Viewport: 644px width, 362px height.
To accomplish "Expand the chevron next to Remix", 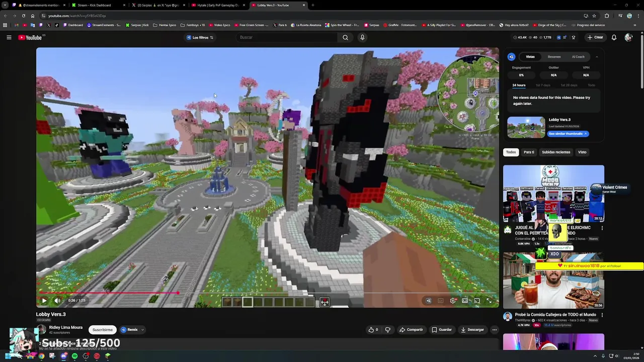I will [x=142, y=330].
